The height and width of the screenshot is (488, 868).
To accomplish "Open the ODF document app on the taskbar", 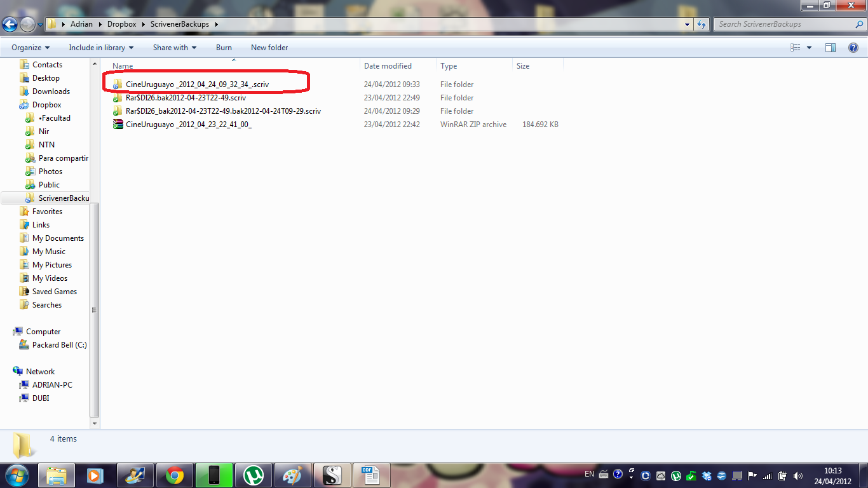I will (x=371, y=475).
